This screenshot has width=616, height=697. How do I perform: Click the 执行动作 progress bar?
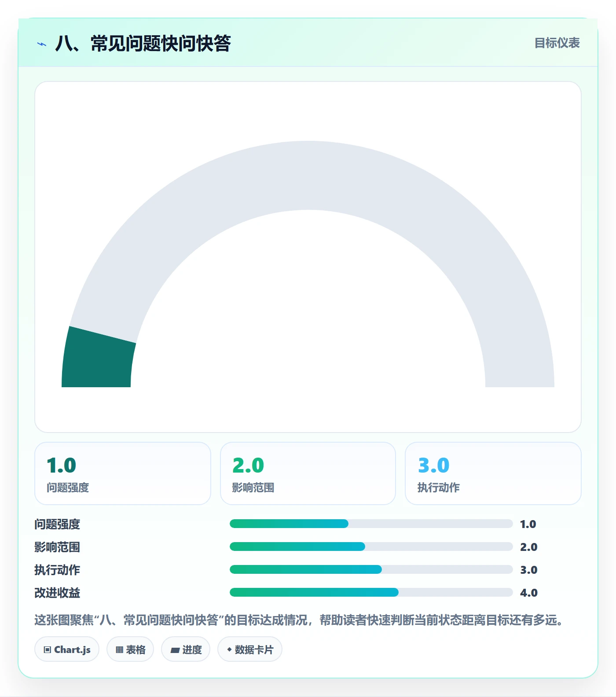coord(371,569)
